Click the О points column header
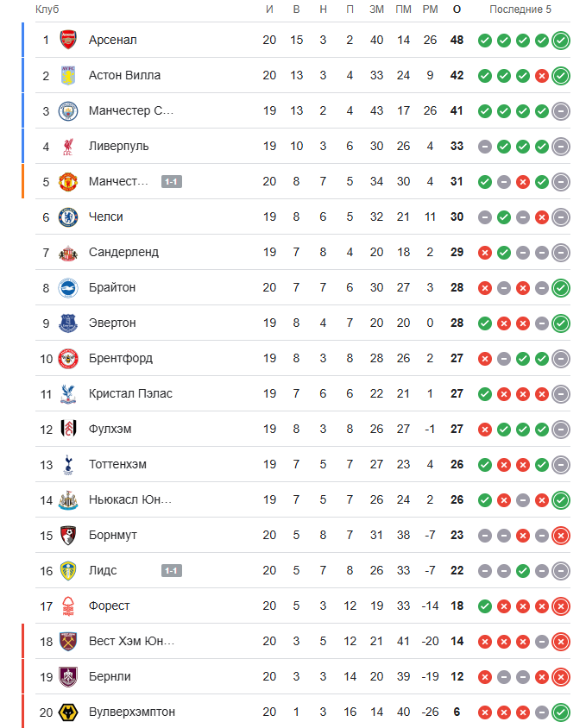The image size is (586, 728). click(x=457, y=9)
